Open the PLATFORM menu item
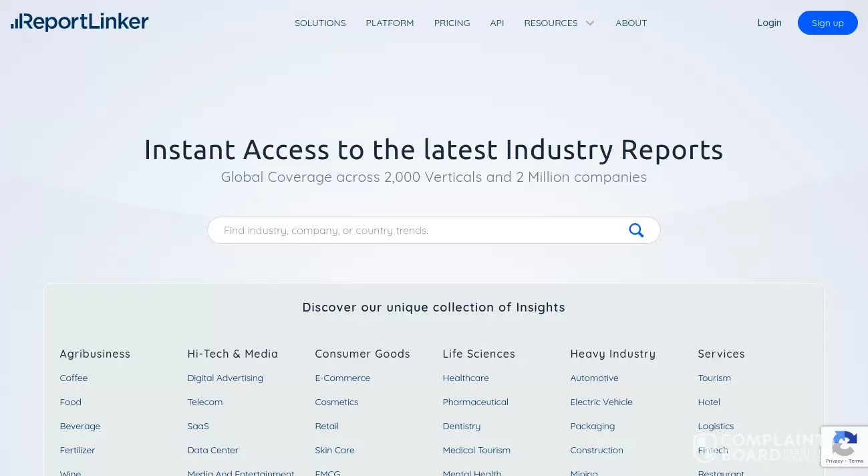The width and height of the screenshot is (868, 476). [390, 23]
